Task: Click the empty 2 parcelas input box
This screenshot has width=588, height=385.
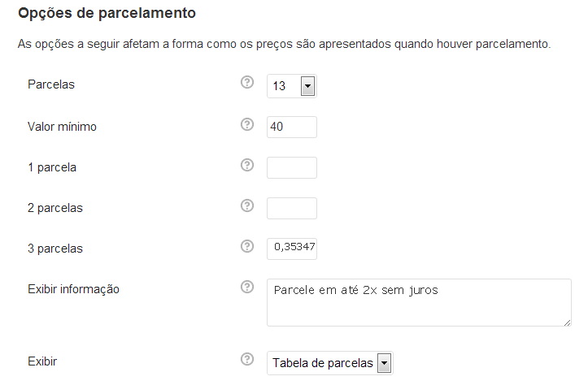Action: [291, 208]
